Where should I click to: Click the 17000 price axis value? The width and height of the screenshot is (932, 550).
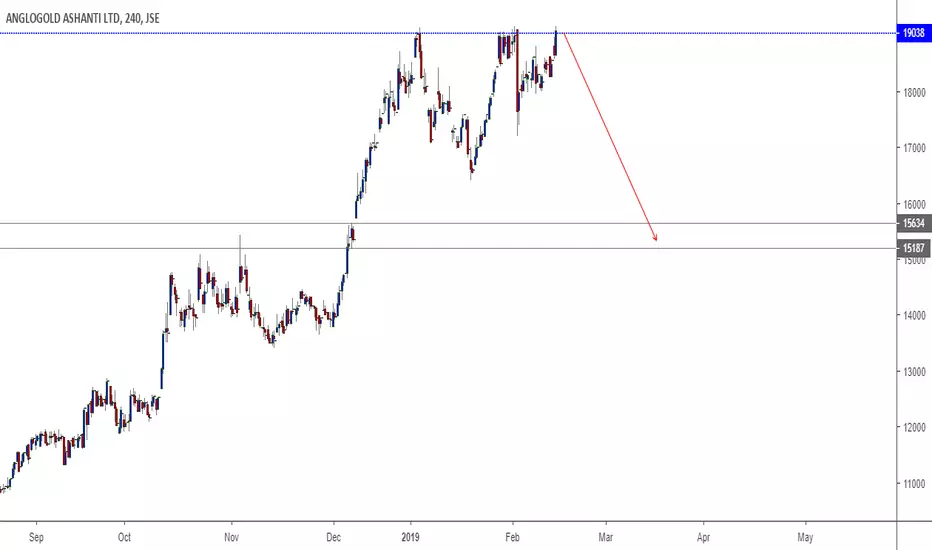[x=914, y=148]
